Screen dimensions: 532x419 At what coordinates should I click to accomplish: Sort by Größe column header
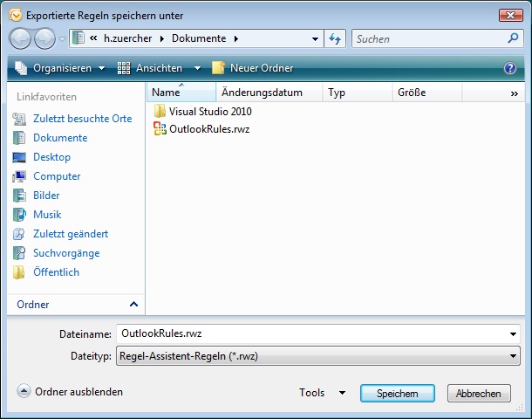point(427,92)
